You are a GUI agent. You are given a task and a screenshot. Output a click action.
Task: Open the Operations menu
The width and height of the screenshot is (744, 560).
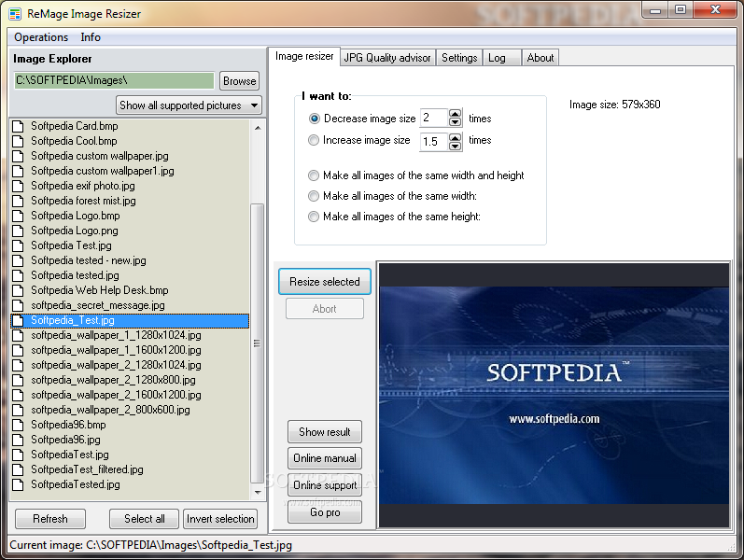click(x=41, y=37)
